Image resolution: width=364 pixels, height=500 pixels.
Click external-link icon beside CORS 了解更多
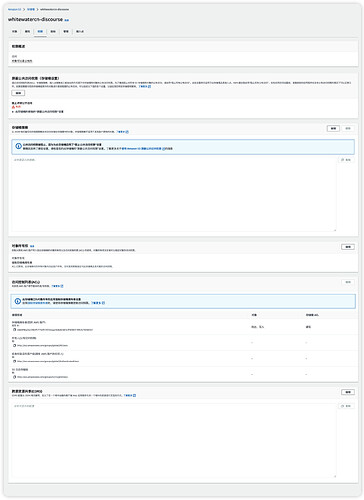[134, 395]
